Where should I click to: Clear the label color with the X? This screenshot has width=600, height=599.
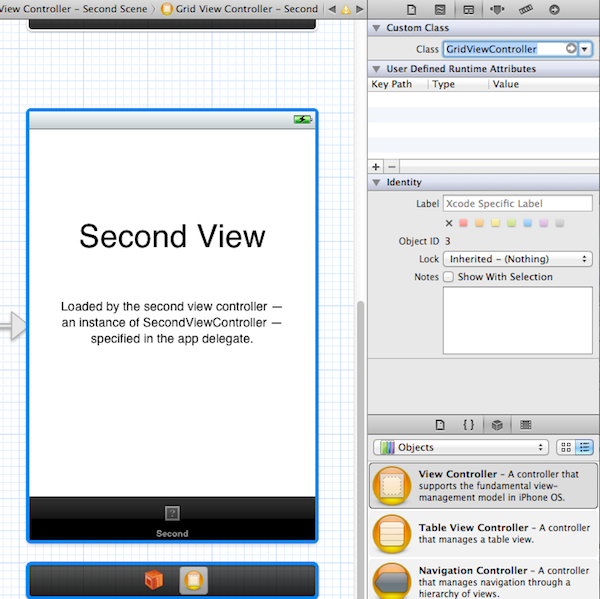tap(449, 223)
